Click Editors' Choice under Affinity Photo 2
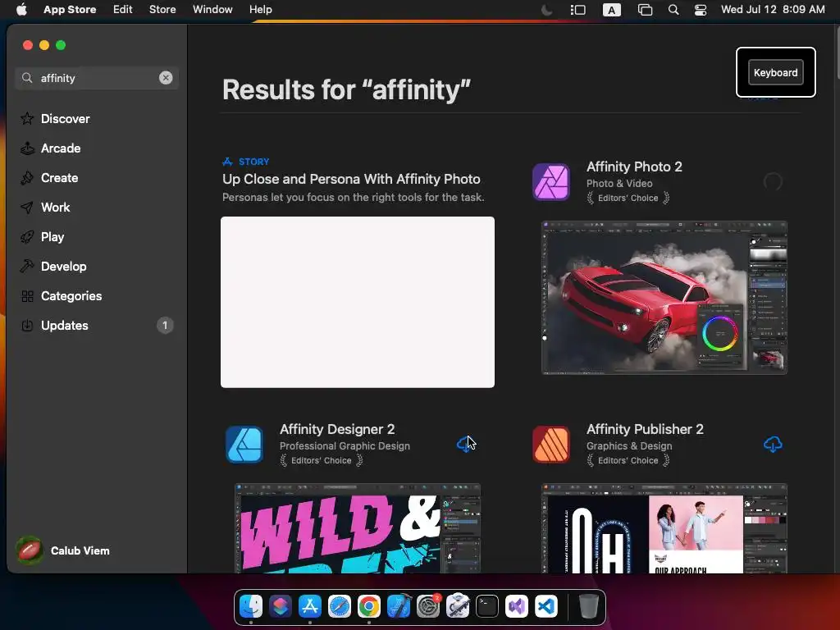 (628, 198)
